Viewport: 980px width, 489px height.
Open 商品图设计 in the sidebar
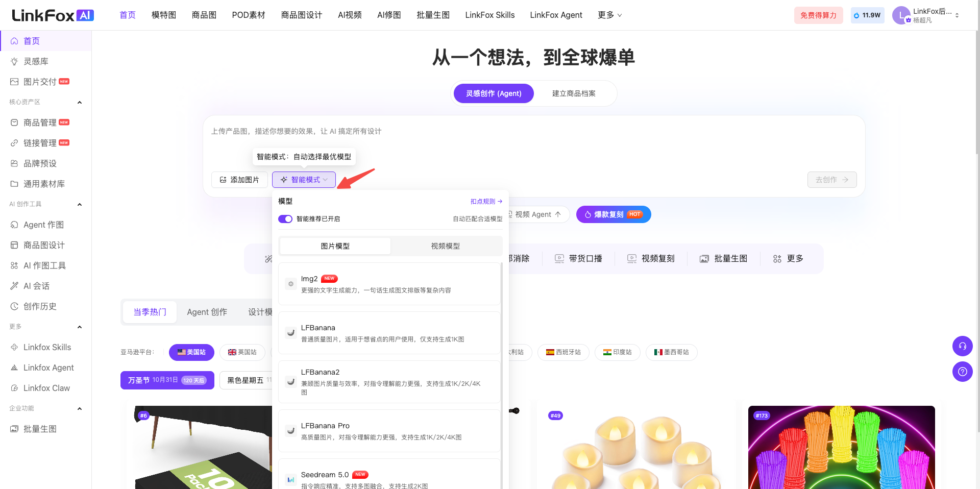[x=46, y=245]
